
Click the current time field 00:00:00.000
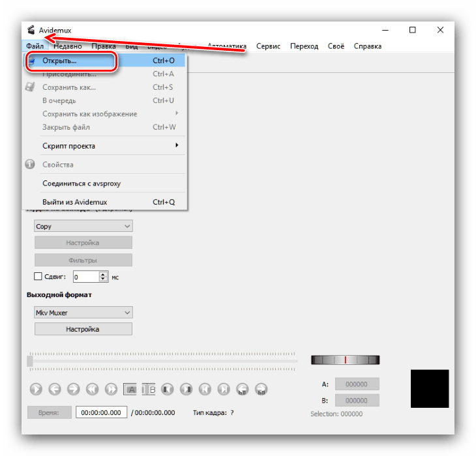(x=101, y=412)
